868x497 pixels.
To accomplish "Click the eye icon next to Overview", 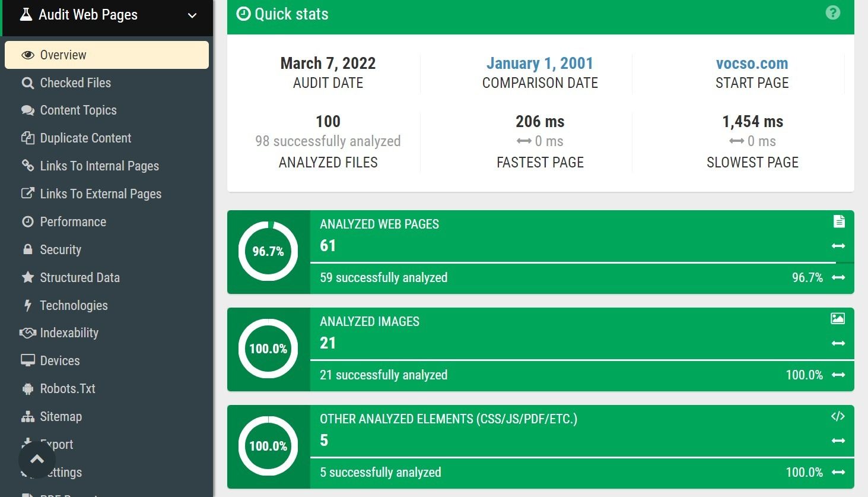I will coord(28,55).
